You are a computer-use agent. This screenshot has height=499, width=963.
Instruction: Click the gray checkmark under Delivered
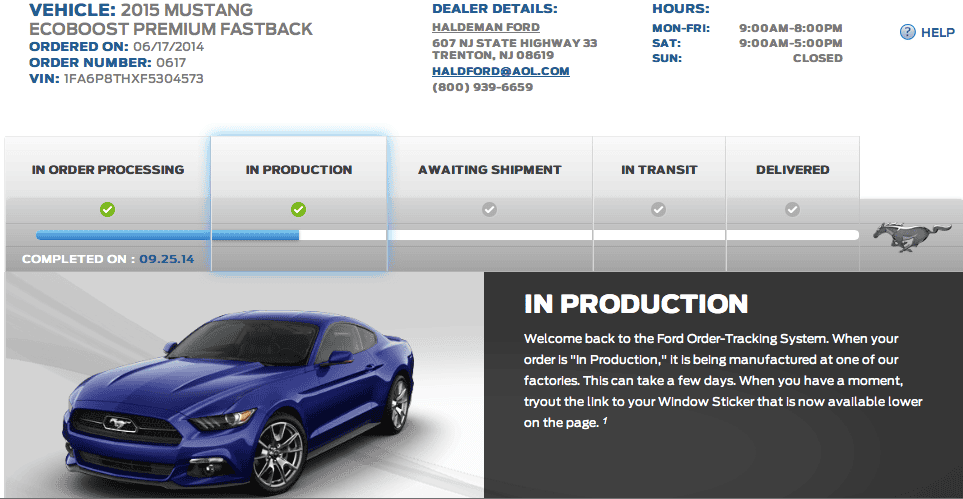tap(792, 210)
